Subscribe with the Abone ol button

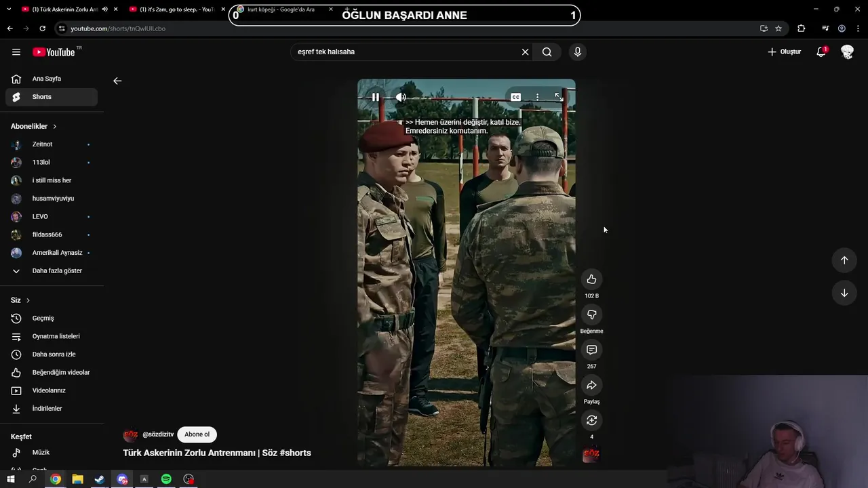197,434
